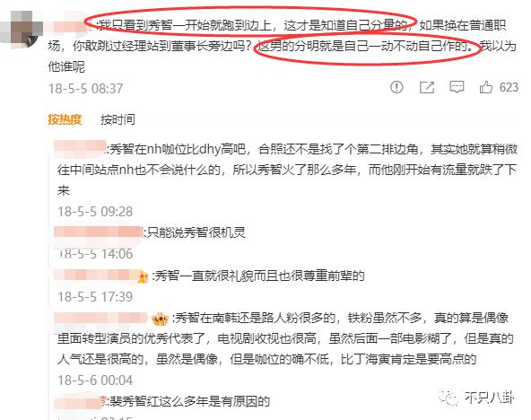The image size is (531, 420).
Task: Click reply text 只能说秀智很机灵
Action: click(196, 232)
